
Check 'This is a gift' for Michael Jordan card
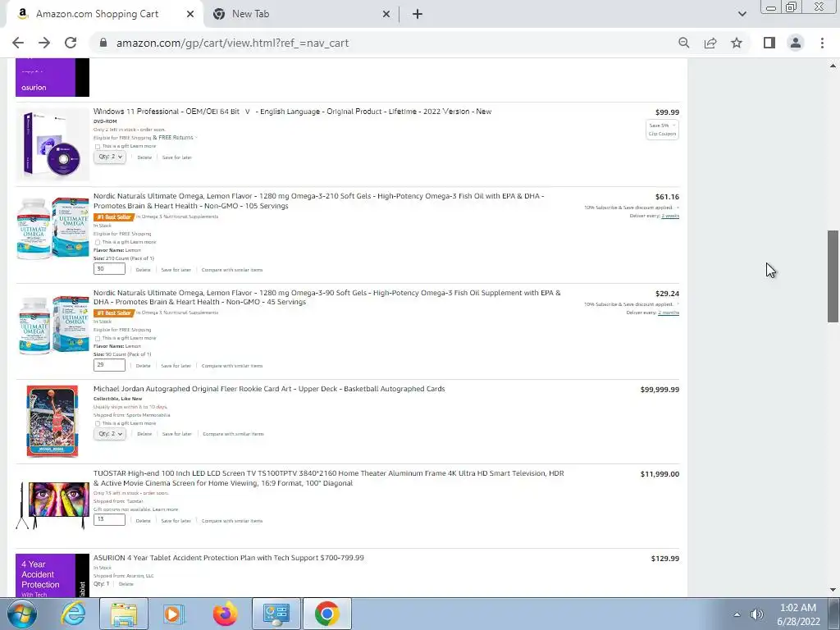(98, 423)
